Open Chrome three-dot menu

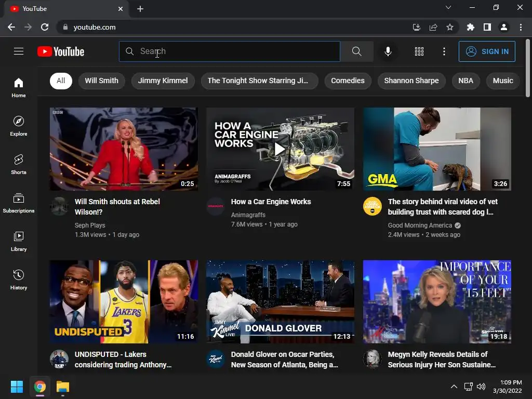(521, 27)
